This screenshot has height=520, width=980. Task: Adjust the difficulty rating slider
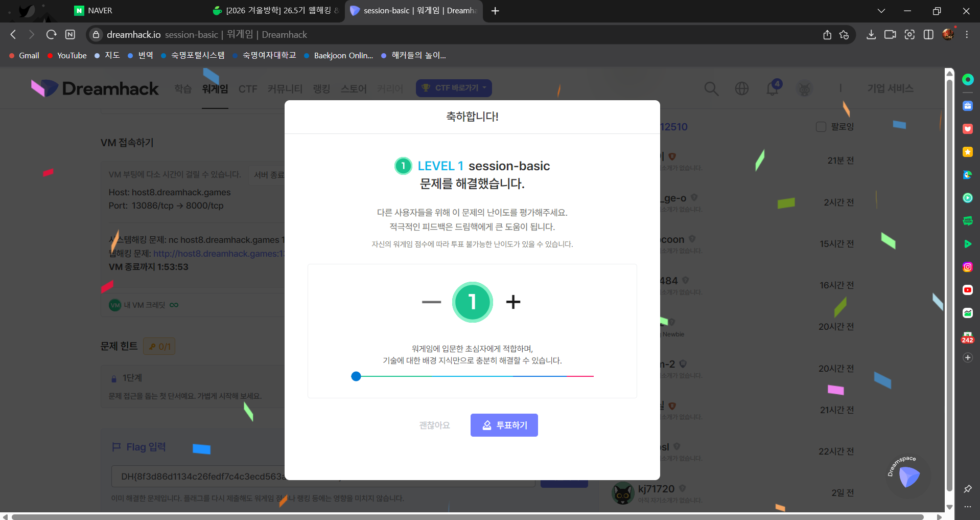(356, 376)
